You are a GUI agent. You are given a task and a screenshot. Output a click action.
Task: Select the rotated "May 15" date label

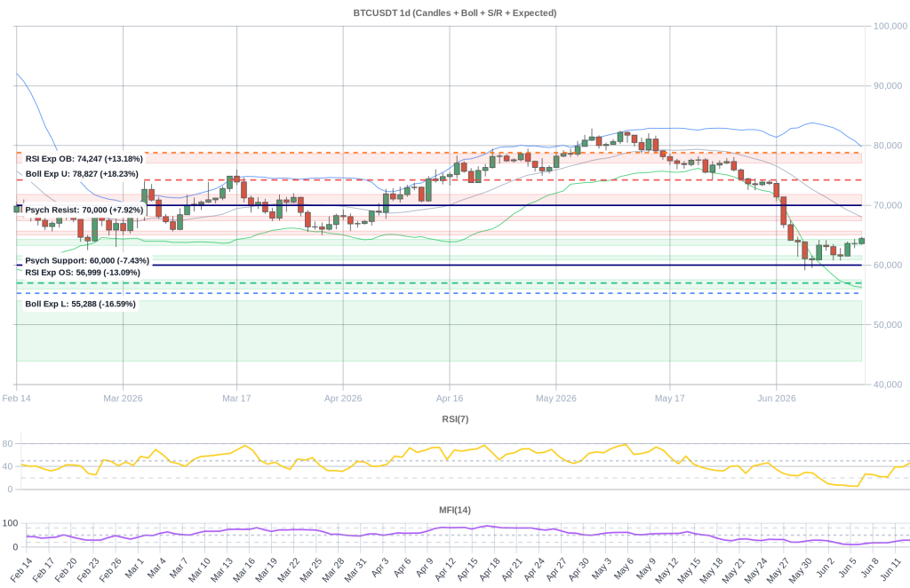coord(689,570)
